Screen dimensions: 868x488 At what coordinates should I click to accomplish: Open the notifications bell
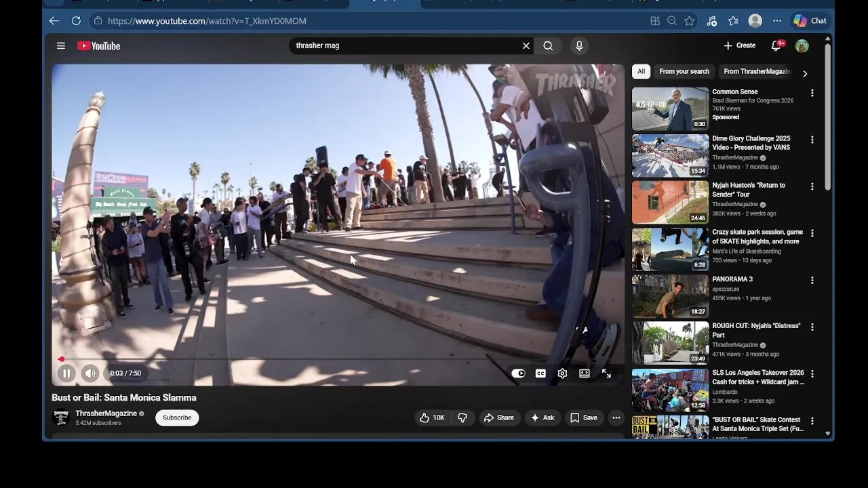[x=776, y=45]
